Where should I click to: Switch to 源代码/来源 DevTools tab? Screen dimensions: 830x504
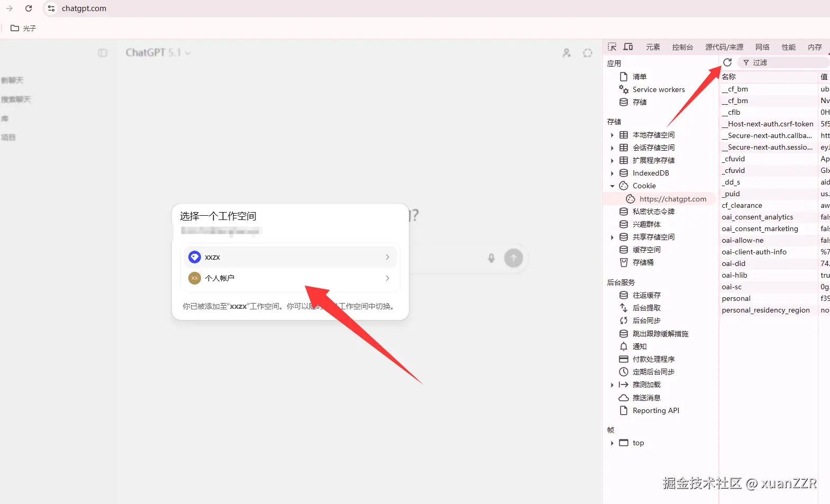(x=724, y=47)
